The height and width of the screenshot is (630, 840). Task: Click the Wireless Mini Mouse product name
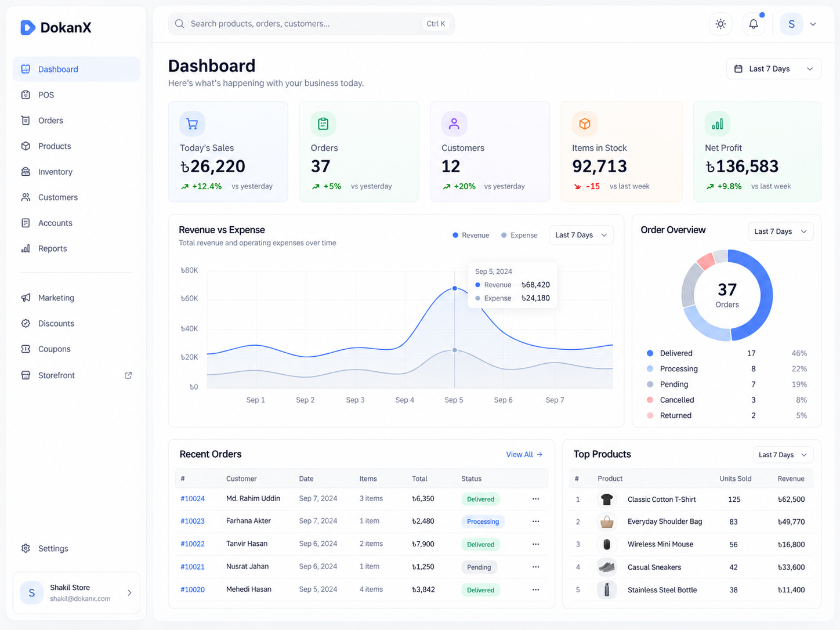point(660,544)
